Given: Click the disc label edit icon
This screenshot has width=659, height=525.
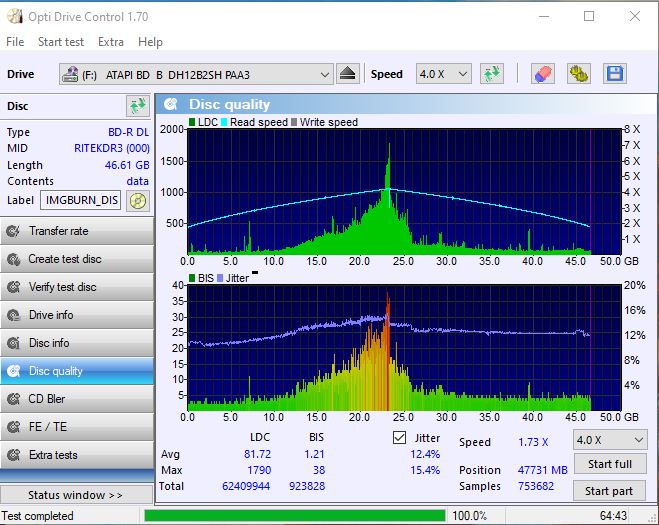Looking at the screenshot, I should click(137, 200).
